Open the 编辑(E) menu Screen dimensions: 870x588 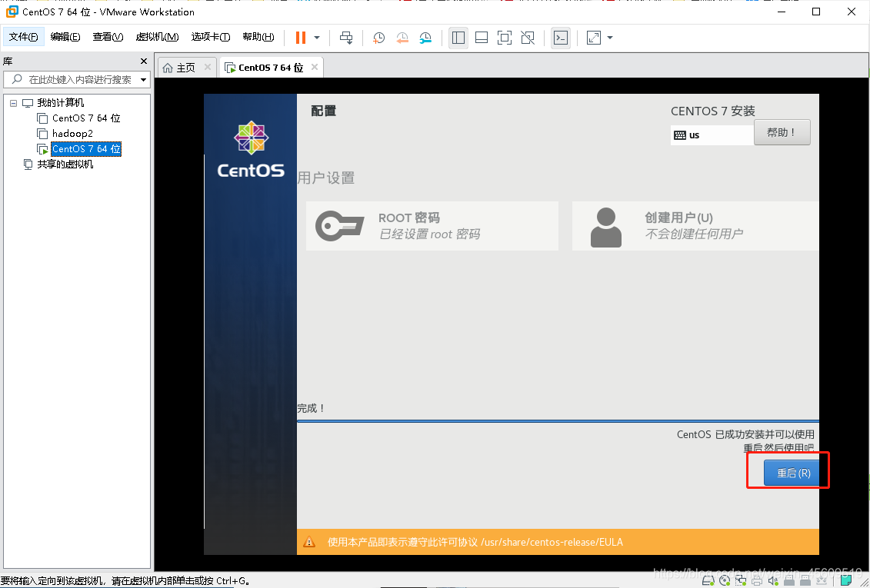(x=65, y=37)
